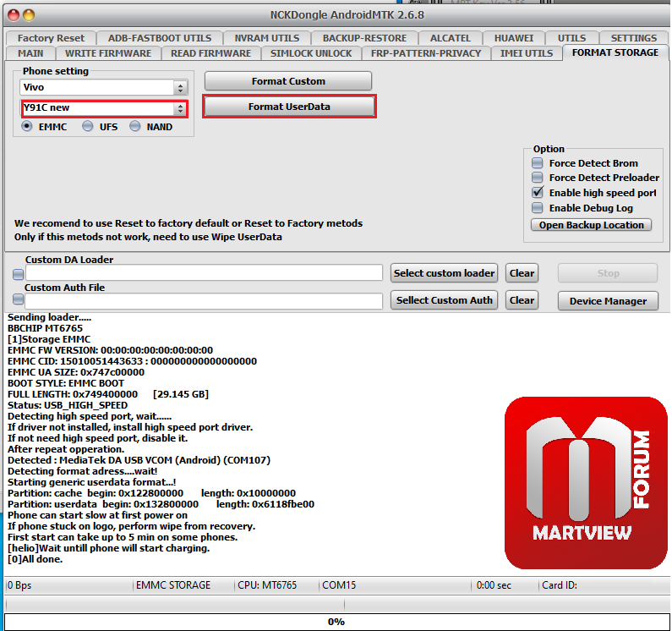Click the yellow minimize window button

coord(29,15)
